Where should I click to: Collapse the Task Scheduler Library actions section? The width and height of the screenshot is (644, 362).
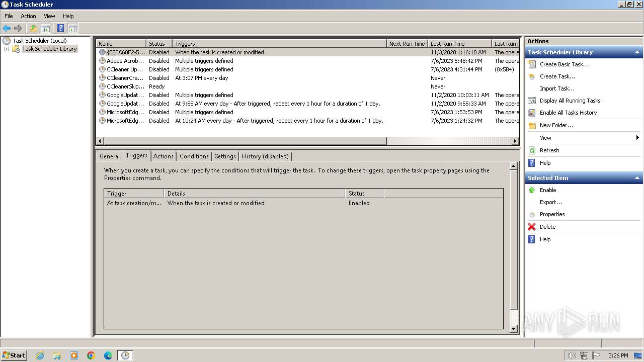(637, 52)
